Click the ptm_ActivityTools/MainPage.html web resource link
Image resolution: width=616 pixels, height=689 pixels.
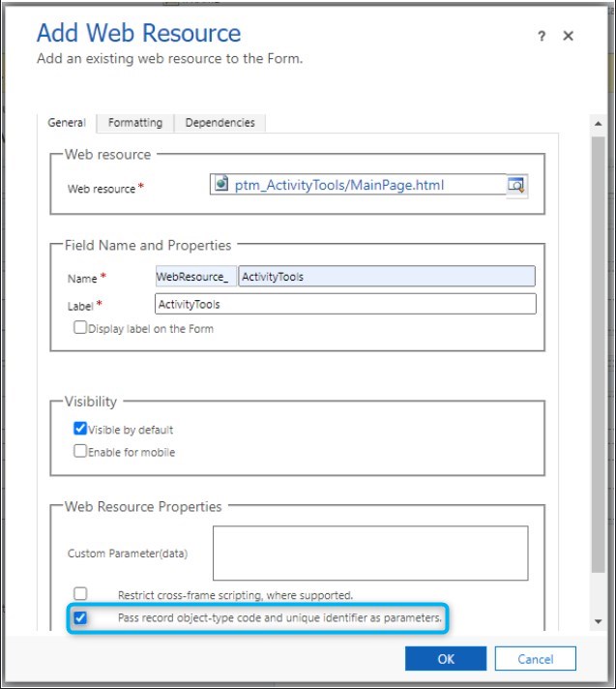click(x=339, y=184)
